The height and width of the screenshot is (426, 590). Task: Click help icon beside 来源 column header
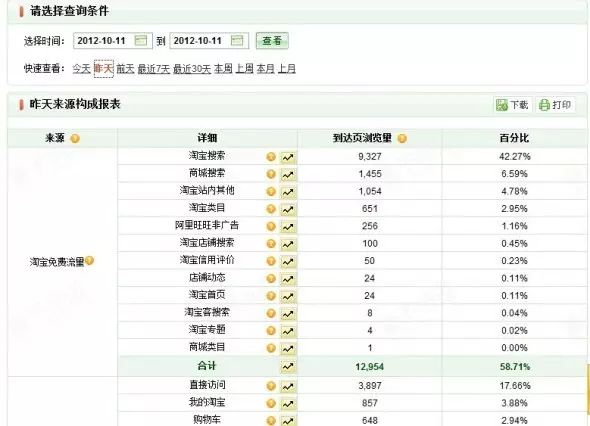point(75,138)
